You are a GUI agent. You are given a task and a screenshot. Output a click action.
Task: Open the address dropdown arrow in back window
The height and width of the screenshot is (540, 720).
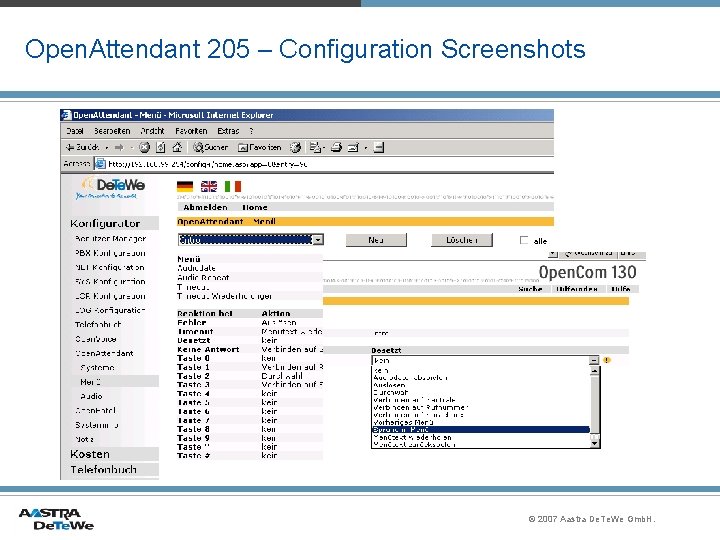click(553, 253)
